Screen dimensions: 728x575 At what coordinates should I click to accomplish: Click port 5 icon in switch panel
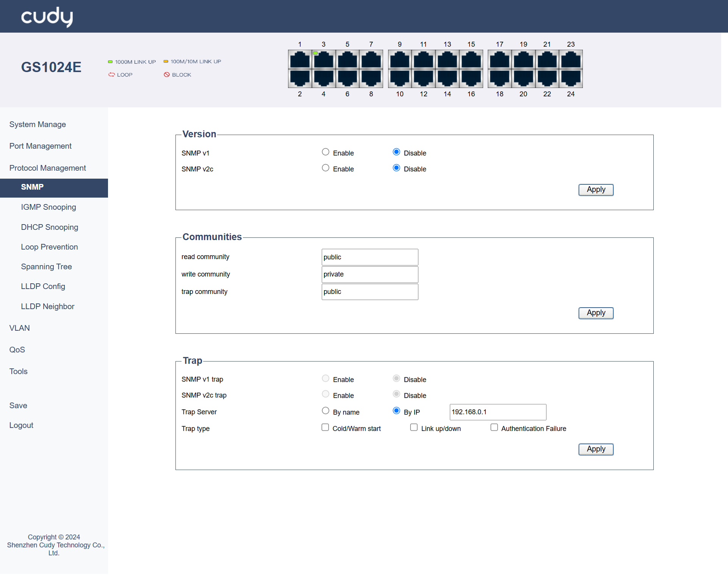coord(348,60)
